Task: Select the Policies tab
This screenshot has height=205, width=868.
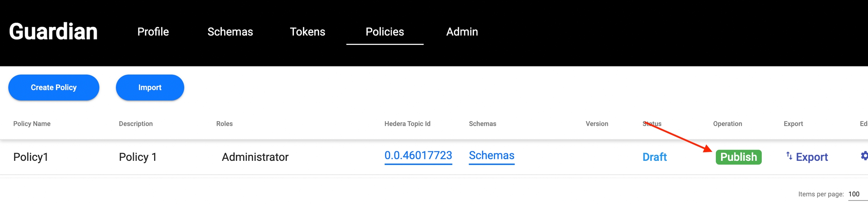Action: [x=385, y=32]
